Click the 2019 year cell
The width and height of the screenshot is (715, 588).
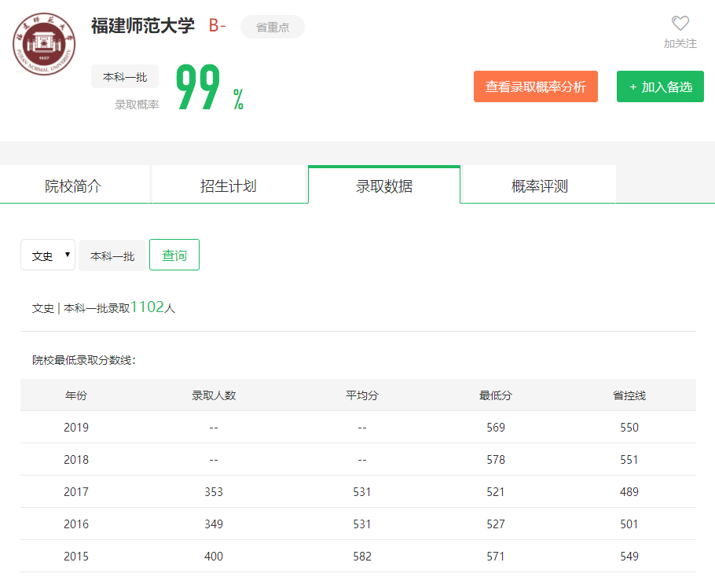point(75,428)
